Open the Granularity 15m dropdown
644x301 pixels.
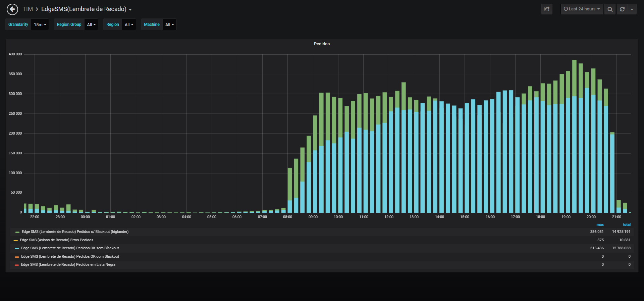pyautogui.click(x=40, y=24)
